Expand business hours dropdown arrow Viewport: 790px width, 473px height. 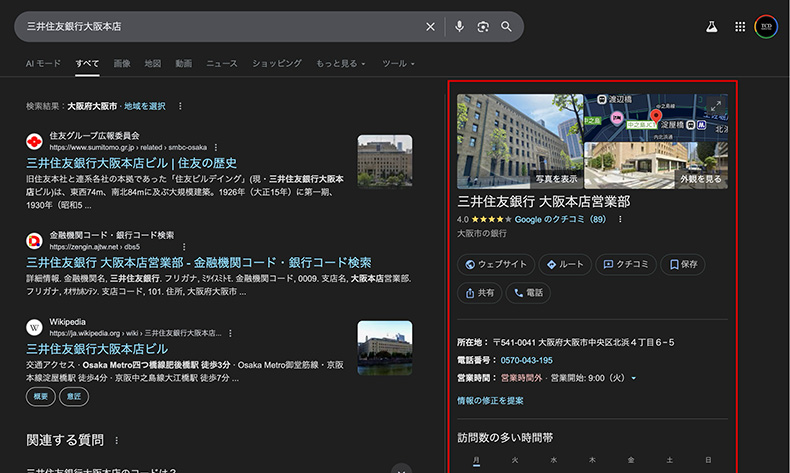[633, 378]
